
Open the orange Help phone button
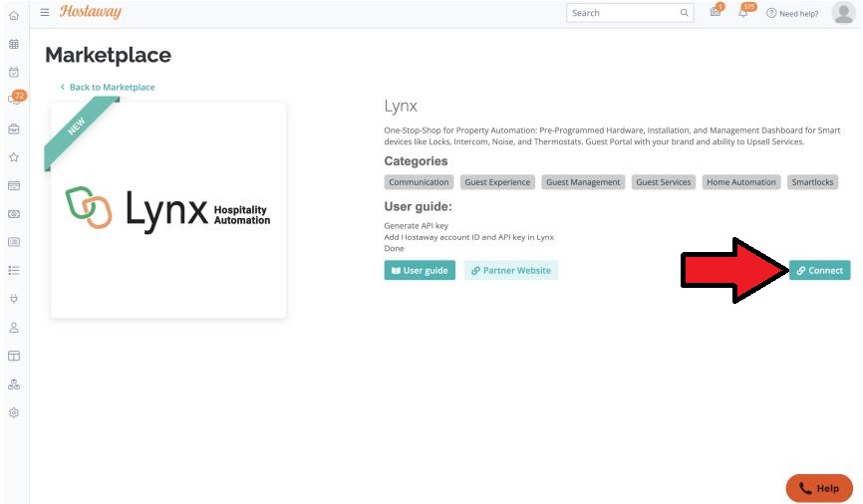coord(819,488)
